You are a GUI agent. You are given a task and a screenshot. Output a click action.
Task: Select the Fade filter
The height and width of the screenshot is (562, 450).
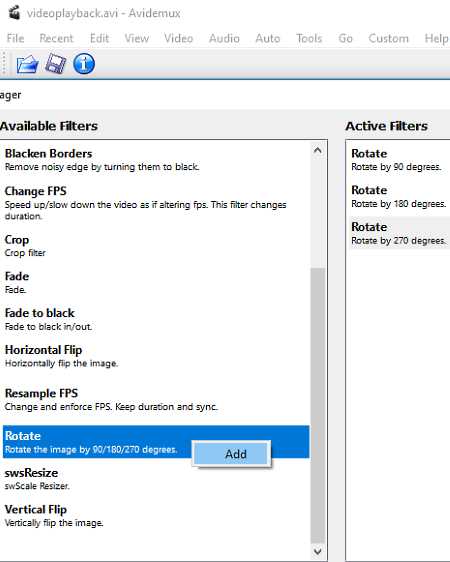pos(156,282)
